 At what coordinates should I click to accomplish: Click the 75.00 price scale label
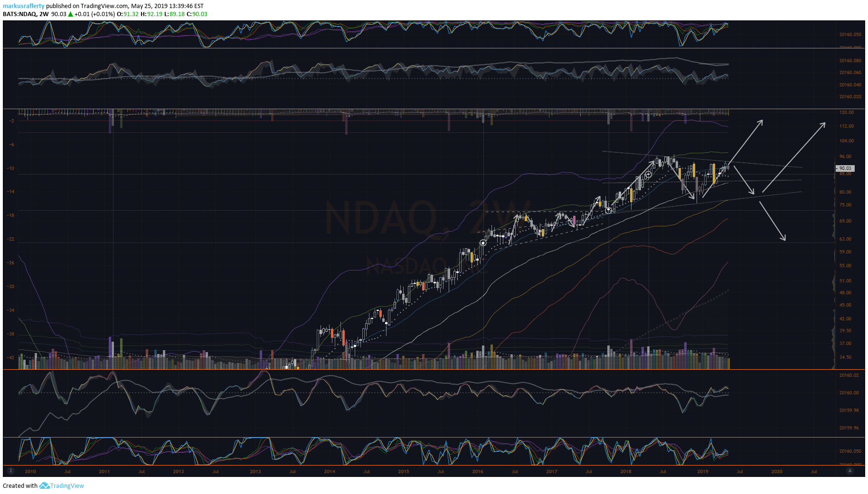click(845, 205)
